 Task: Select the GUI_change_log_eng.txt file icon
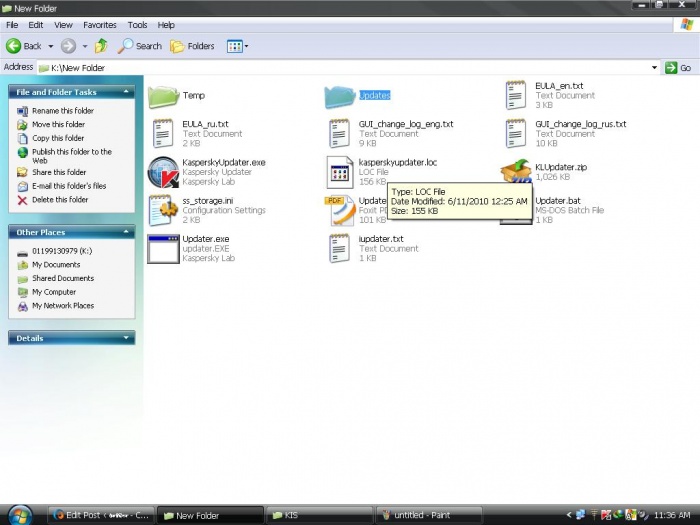[x=339, y=133]
